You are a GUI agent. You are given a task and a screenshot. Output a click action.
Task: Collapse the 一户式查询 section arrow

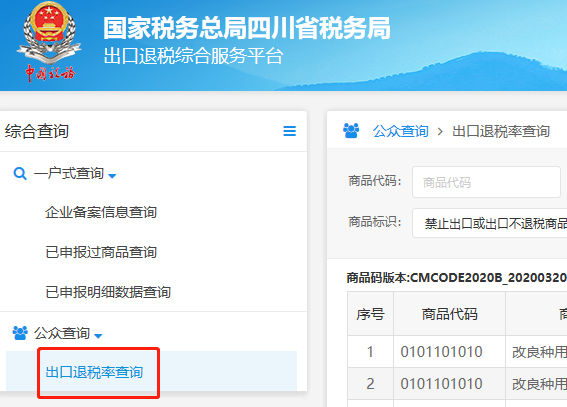(x=112, y=176)
